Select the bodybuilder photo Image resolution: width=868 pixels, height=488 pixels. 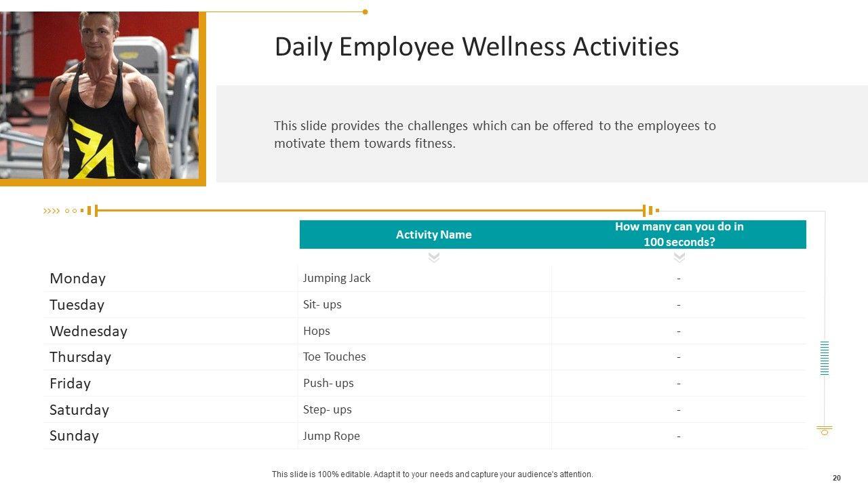click(100, 95)
